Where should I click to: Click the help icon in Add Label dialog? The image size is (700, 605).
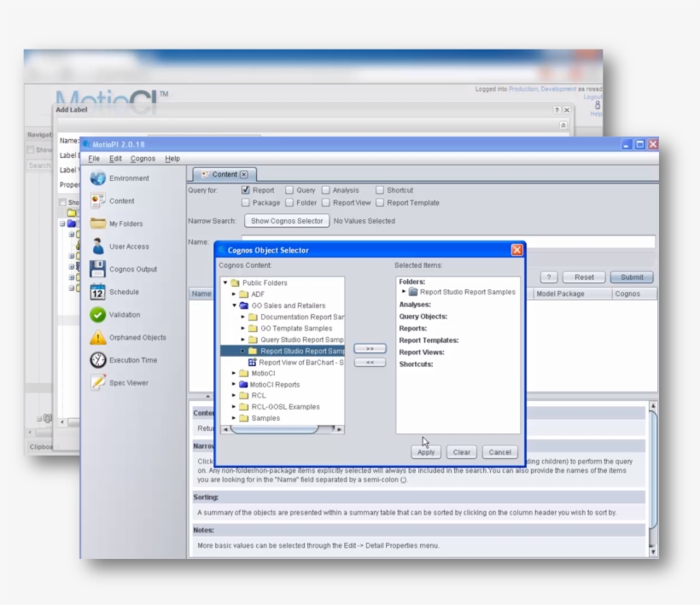[x=557, y=110]
